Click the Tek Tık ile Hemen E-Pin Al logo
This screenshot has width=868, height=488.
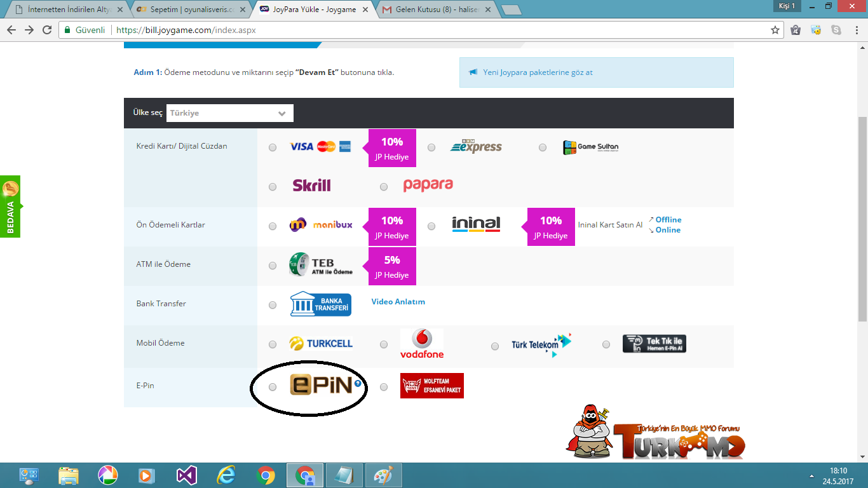click(x=654, y=344)
